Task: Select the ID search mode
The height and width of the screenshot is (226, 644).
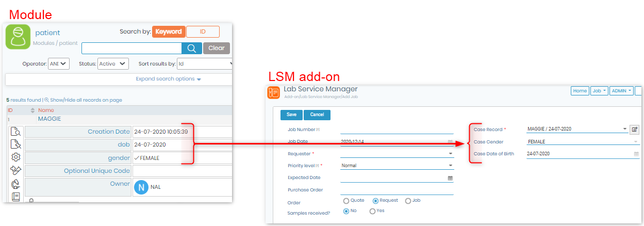Action: coord(203,31)
